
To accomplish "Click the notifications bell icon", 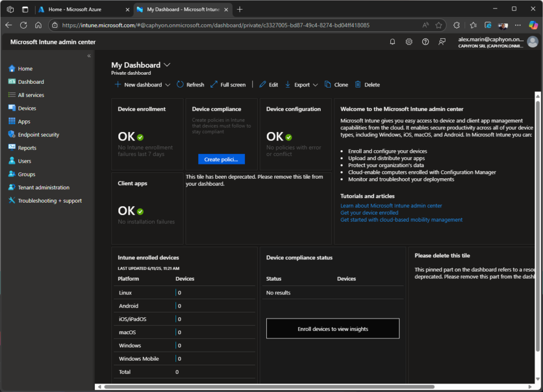I will tap(392, 41).
